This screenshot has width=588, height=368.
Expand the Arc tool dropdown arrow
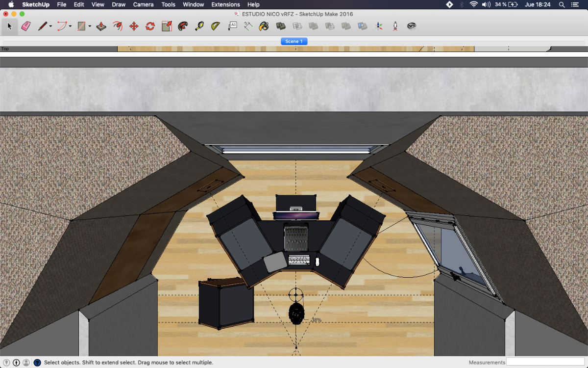[70, 26]
